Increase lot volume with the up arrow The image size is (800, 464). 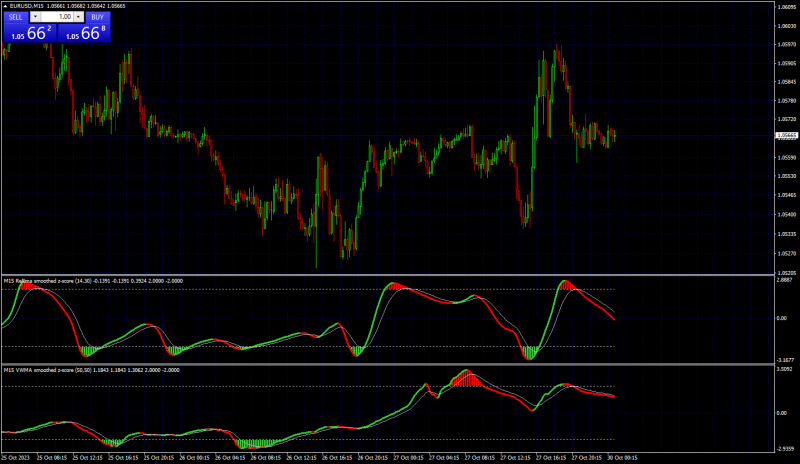point(79,17)
